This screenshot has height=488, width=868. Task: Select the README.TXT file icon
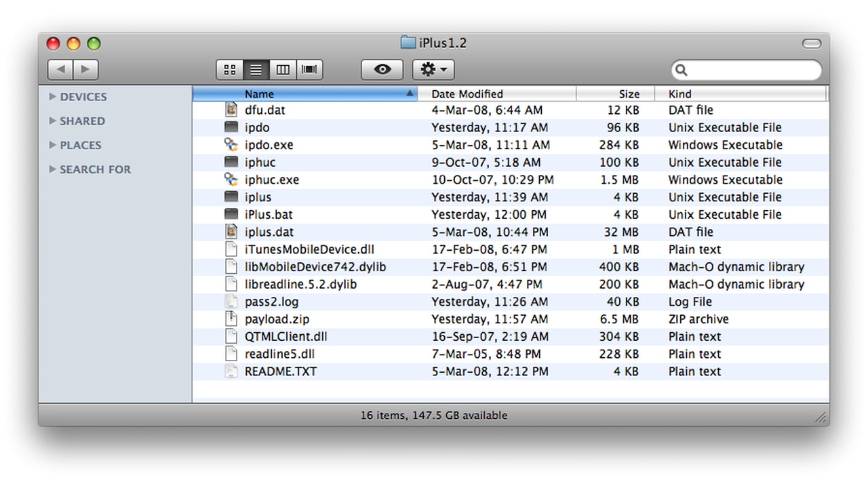tap(232, 371)
